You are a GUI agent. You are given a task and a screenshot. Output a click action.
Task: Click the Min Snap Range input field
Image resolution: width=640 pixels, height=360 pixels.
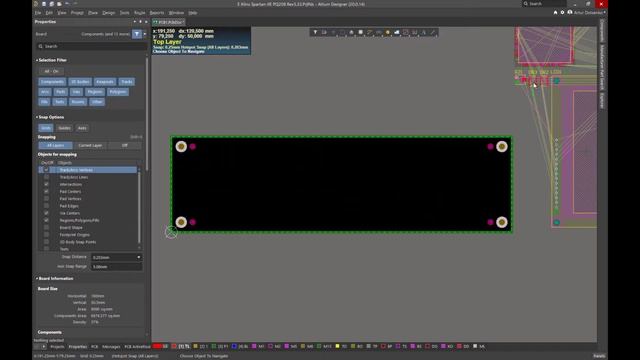(116, 267)
